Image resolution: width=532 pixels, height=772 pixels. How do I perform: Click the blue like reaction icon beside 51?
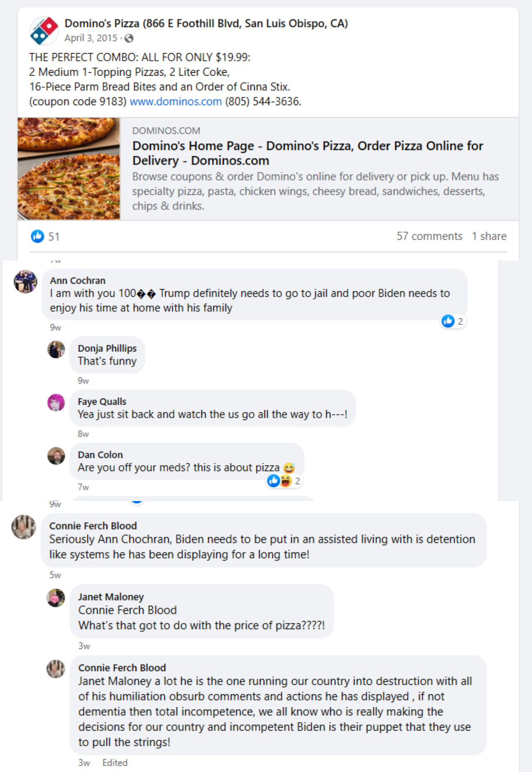[37, 236]
